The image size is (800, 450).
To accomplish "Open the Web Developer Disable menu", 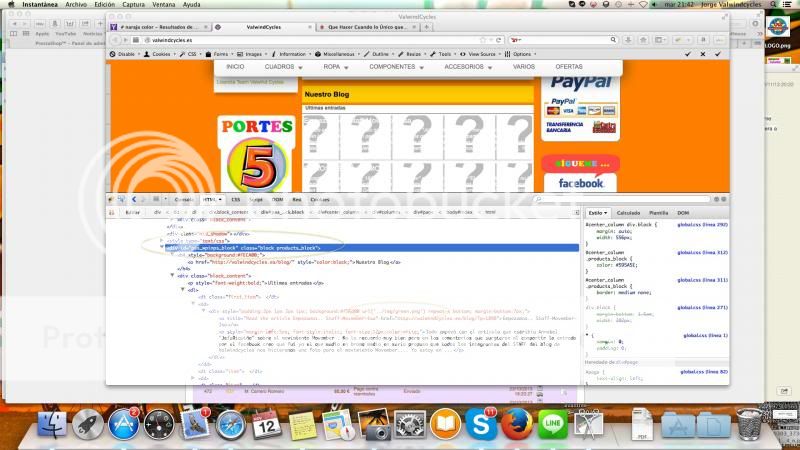I will pyautogui.click(x=123, y=54).
